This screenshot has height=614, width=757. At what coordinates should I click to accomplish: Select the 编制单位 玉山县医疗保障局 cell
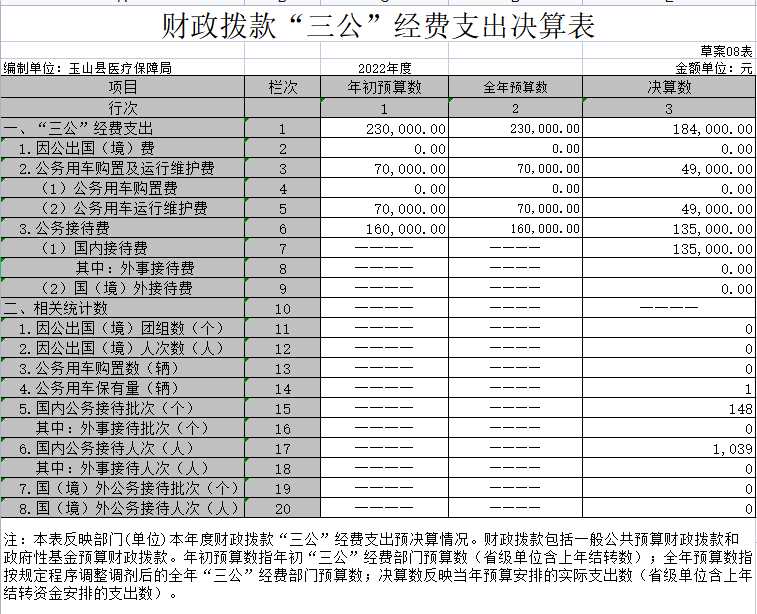88,68
